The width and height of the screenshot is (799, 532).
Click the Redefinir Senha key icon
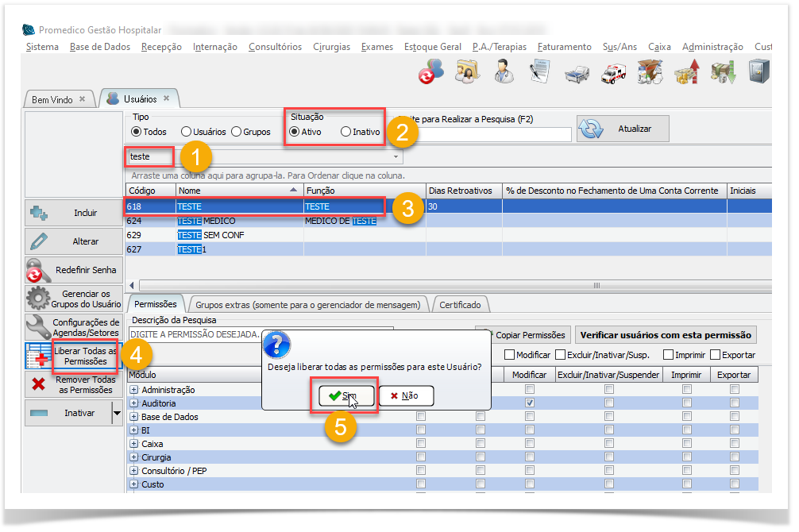pyautogui.click(x=38, y=270)
